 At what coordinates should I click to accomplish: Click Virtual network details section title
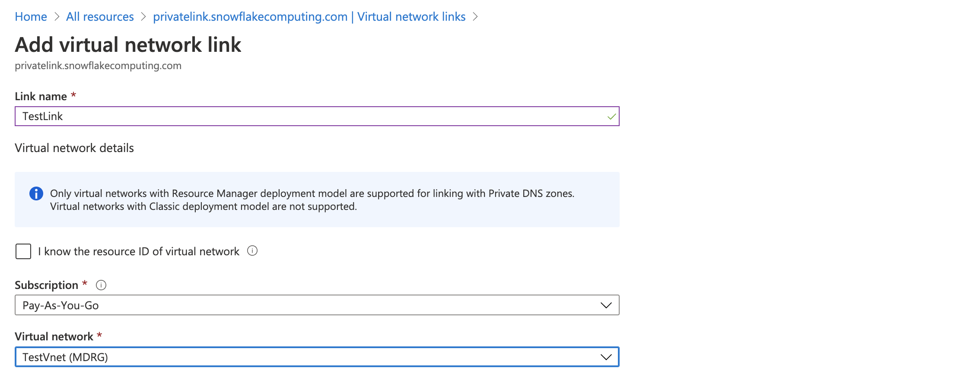coord(74,148)
